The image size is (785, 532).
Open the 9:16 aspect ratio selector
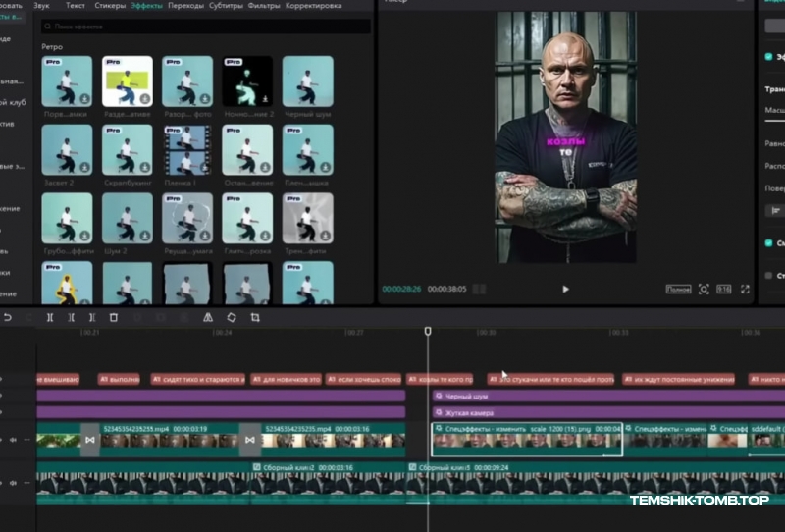coord(724,289)
